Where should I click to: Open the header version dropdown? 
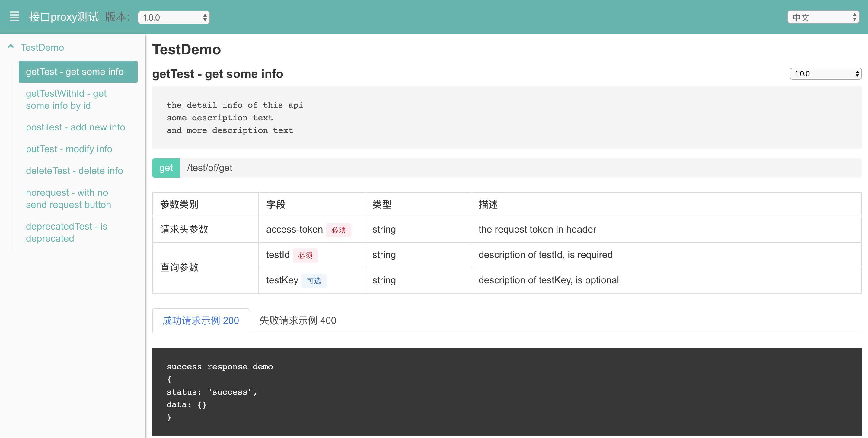pyautogui.click(x=174, y=18)
